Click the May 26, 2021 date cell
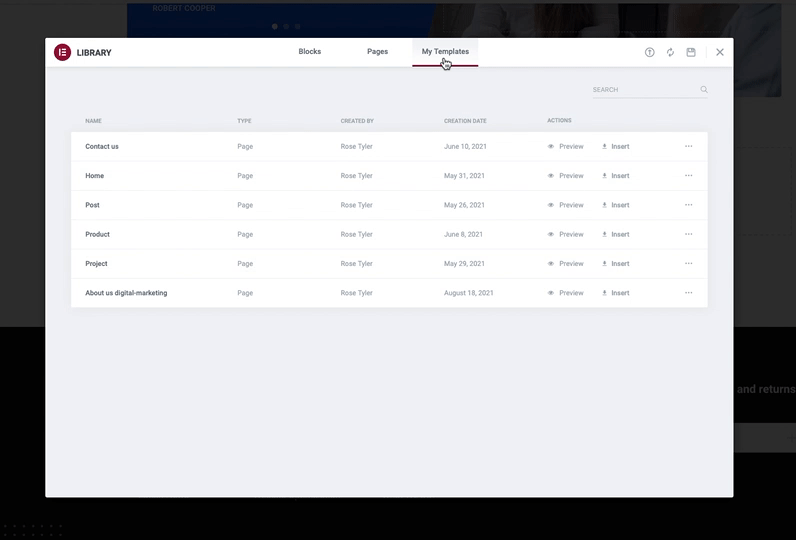The image size is (796, 540). tap(464, 205)
